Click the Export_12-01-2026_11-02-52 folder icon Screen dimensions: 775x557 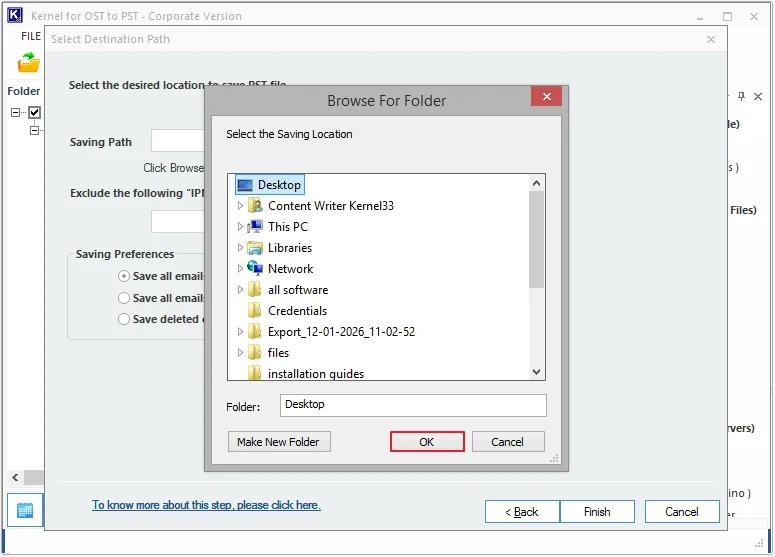[255, 332]
